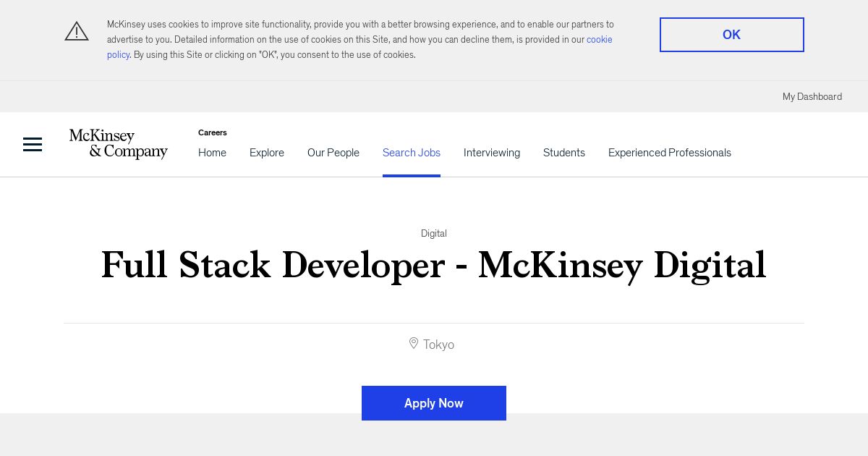Click the Full Stack Developer job title
Viewport: 868px width, 456px height.
tap(434, 265)
